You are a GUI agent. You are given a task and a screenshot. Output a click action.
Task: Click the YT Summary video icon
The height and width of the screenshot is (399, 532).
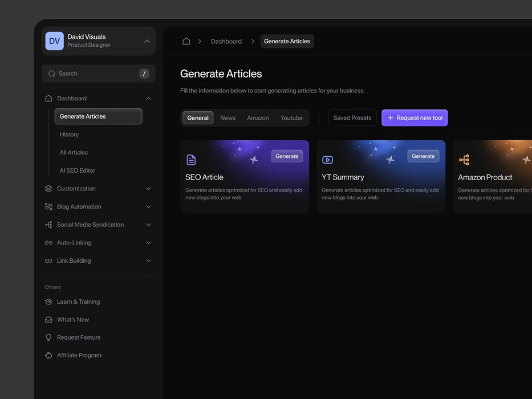point(327,160)
